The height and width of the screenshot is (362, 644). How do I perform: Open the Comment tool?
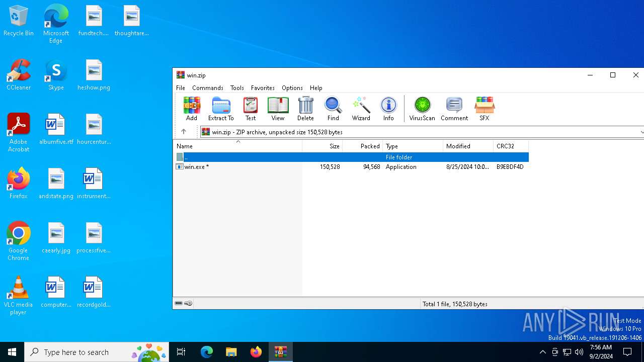pos(454,109)
